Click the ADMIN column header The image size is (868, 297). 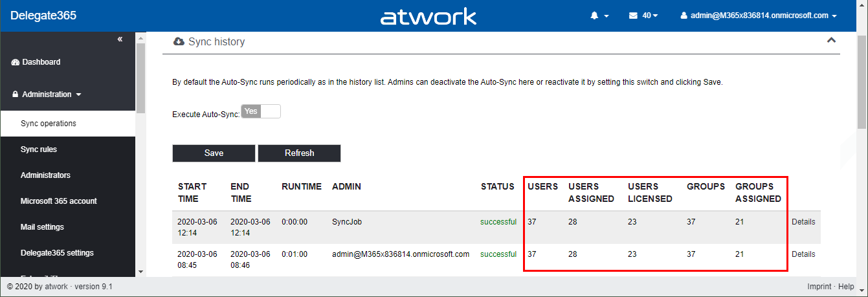click(346, 186)
